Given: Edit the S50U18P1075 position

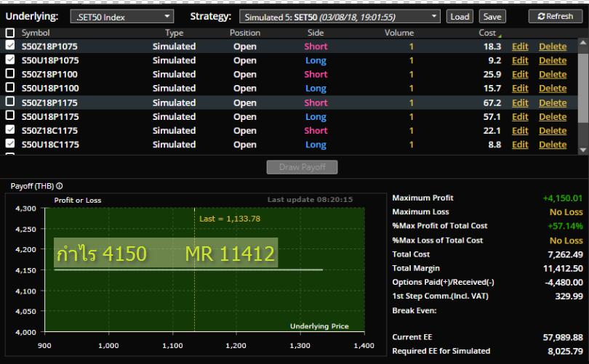Looking at the screenshot, I should [520, 60].
